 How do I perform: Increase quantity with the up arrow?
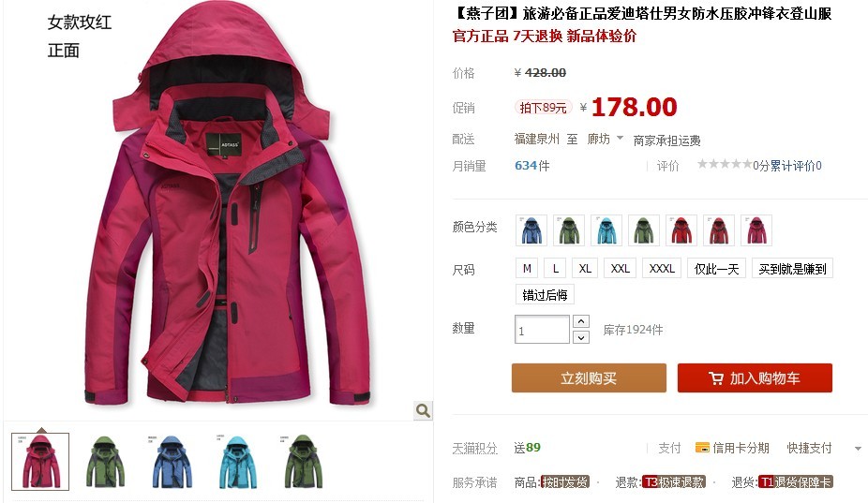580,321
